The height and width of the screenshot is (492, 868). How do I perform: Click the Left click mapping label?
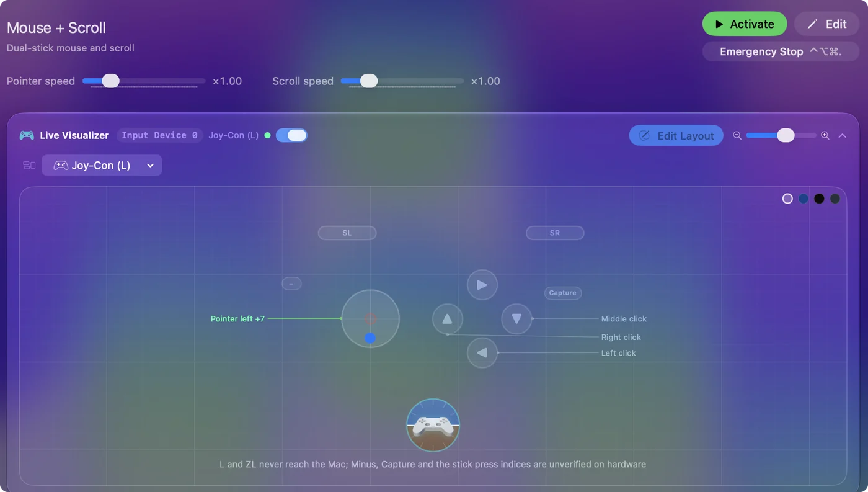tap(619, 352)
